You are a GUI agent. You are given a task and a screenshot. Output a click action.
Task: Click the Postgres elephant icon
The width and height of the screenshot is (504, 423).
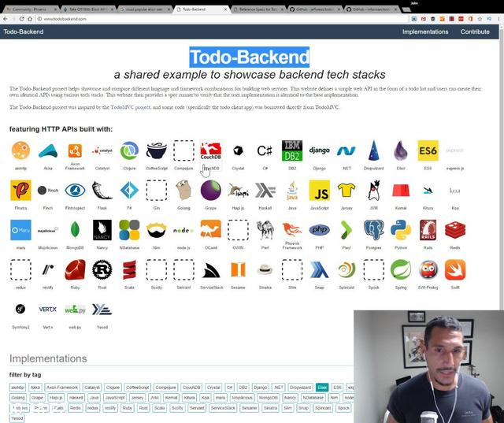[x=373, y=230]
